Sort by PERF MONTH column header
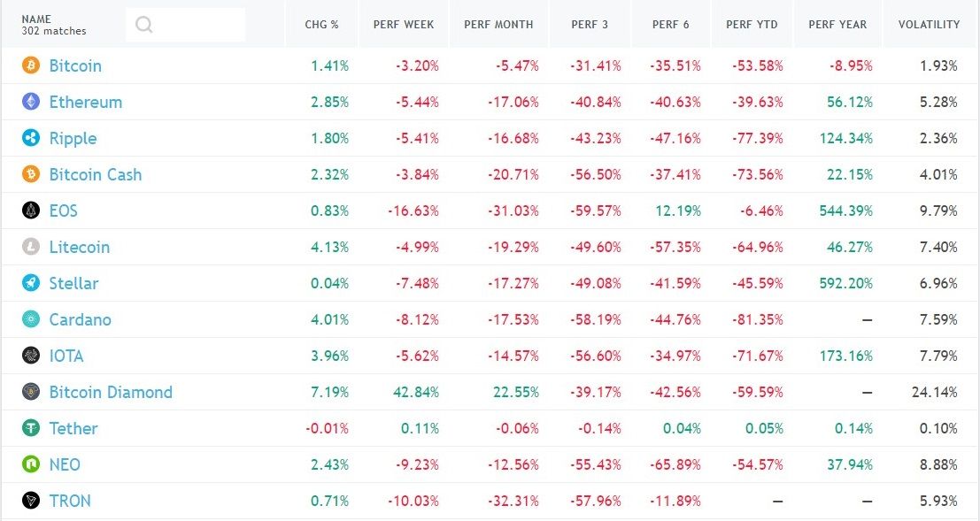 pos(498,25)
